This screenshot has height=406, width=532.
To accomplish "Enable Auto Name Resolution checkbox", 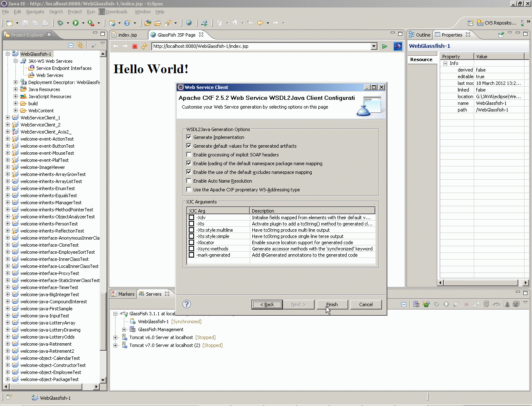I will tap(189, 181).
